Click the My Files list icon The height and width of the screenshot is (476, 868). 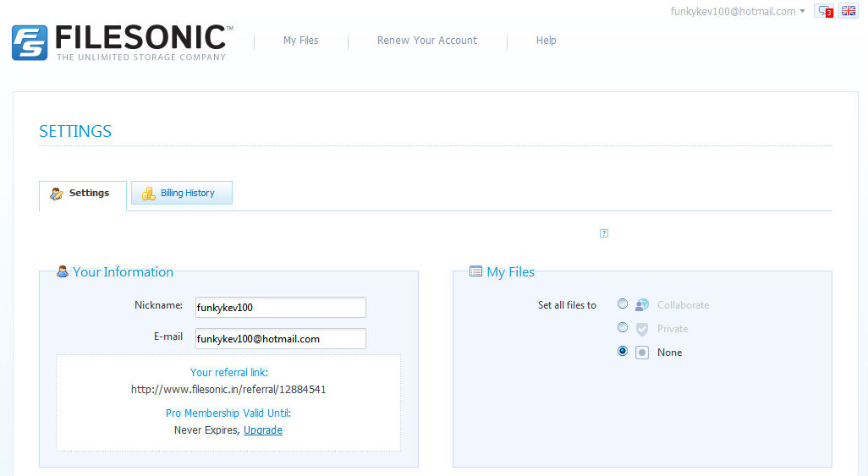475,271
